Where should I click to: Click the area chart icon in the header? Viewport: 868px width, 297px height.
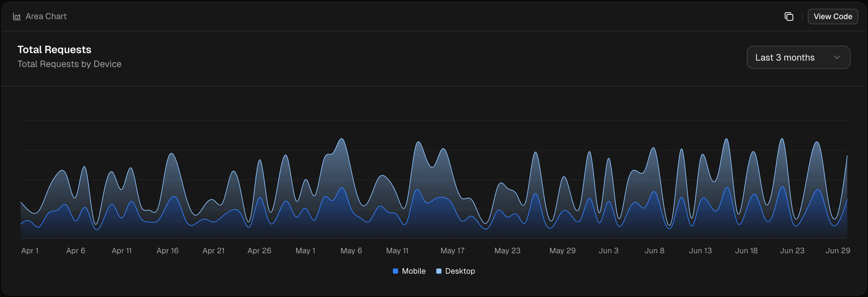(x=17, y=17)
